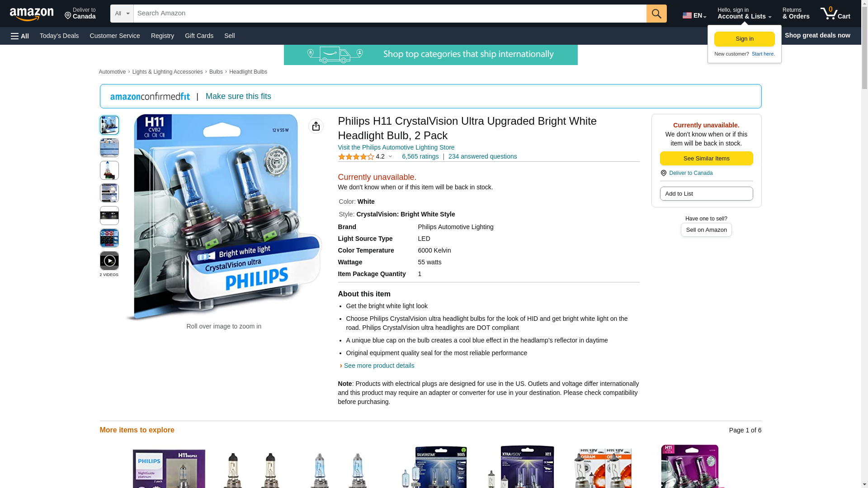Click the yellow Sign in button

point(744,39)
